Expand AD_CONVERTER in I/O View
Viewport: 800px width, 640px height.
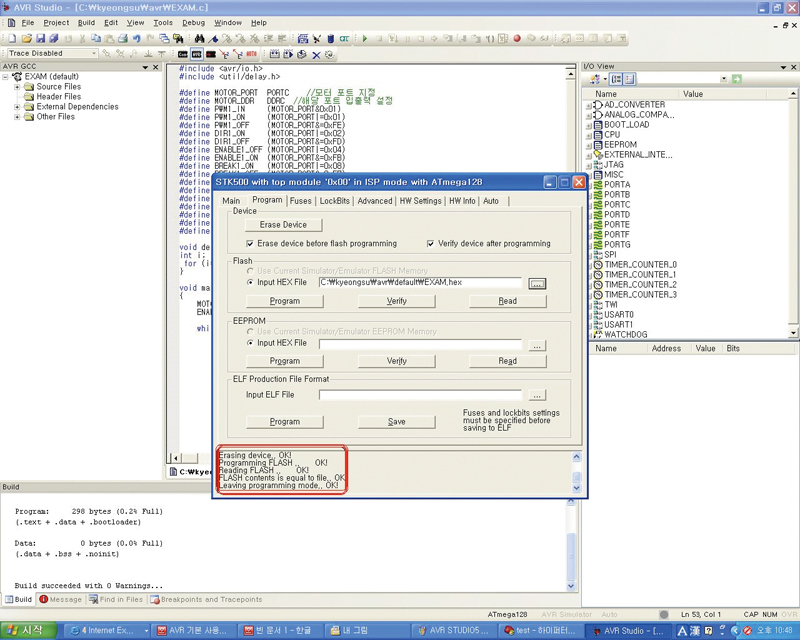coord(589,105)
